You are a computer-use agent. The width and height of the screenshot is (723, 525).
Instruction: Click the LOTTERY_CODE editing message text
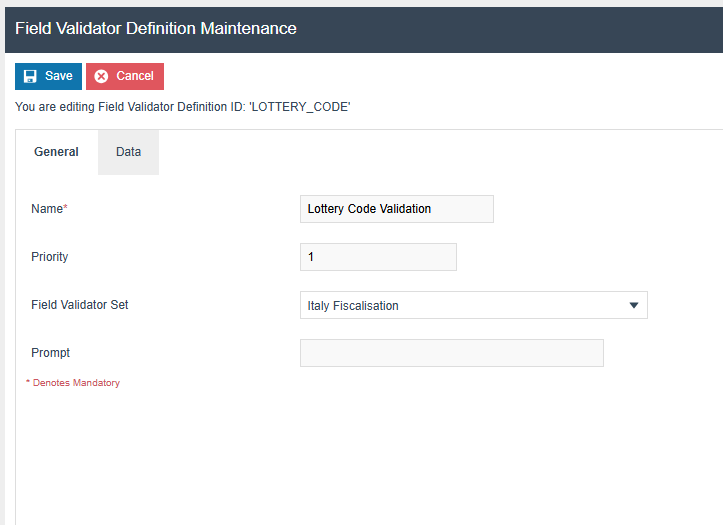pos(183,107)
